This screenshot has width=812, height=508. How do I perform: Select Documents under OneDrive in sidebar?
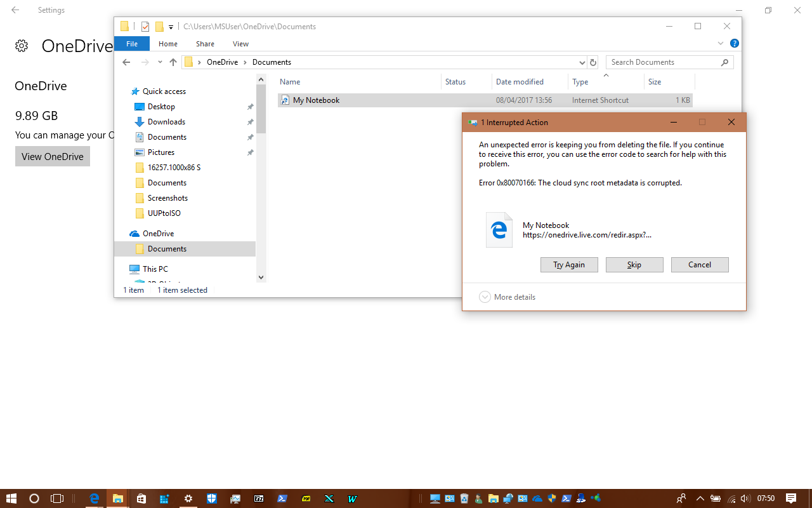(x=185, y=249)
